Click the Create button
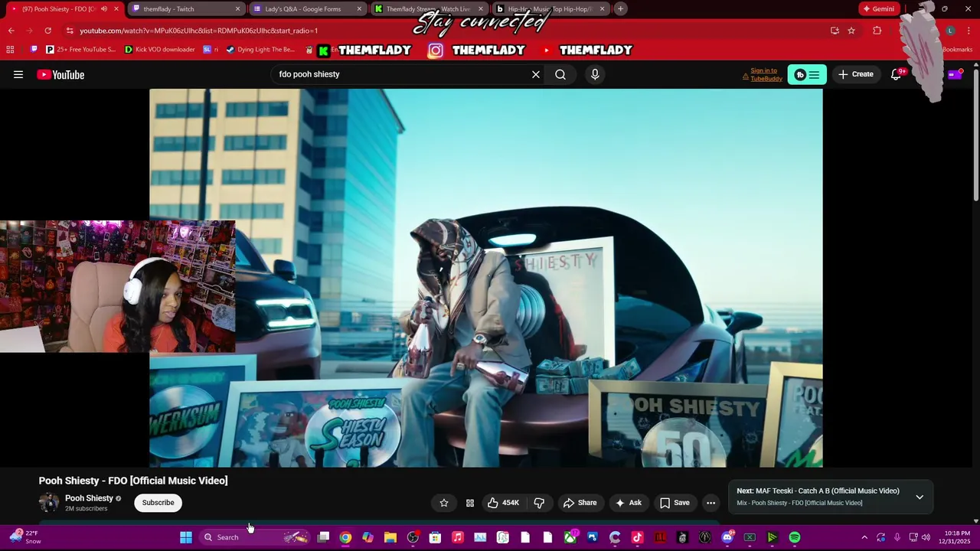This screenshot has height=551, width=980. [856, 74]
